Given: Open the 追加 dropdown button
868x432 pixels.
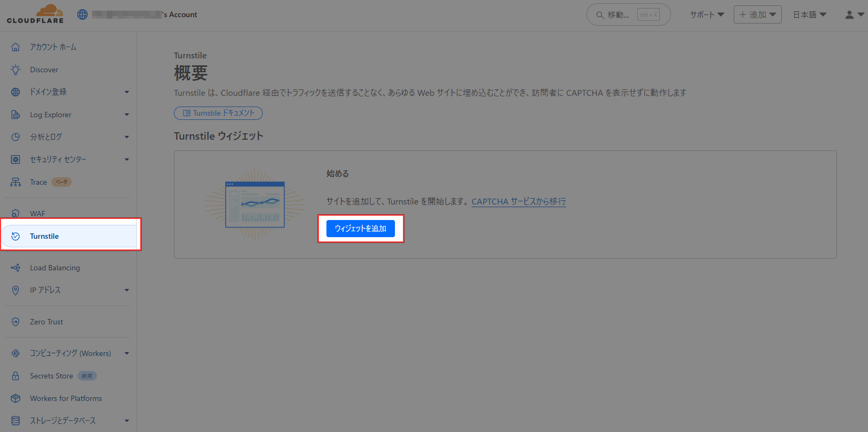Looking at the screenshot, I should [758, 14].
